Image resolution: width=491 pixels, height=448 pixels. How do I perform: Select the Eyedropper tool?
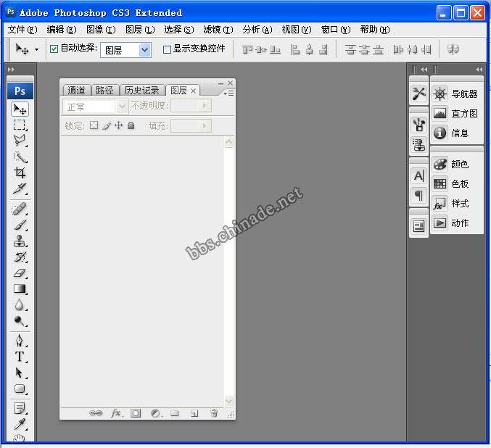(20, 424)
